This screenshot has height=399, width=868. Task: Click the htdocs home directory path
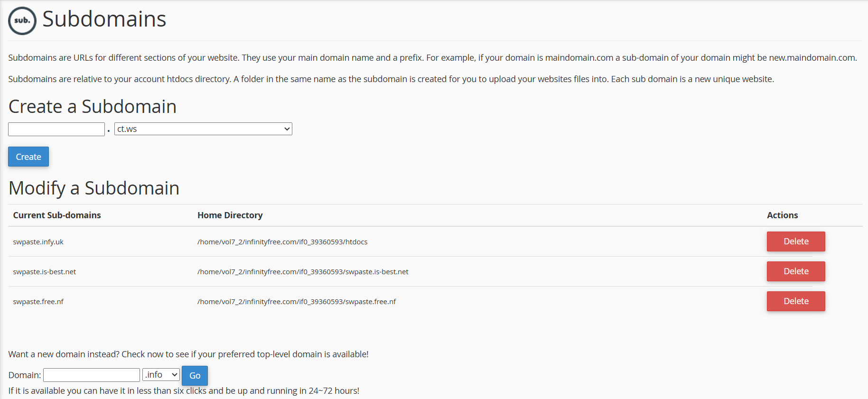pos(282,242)
